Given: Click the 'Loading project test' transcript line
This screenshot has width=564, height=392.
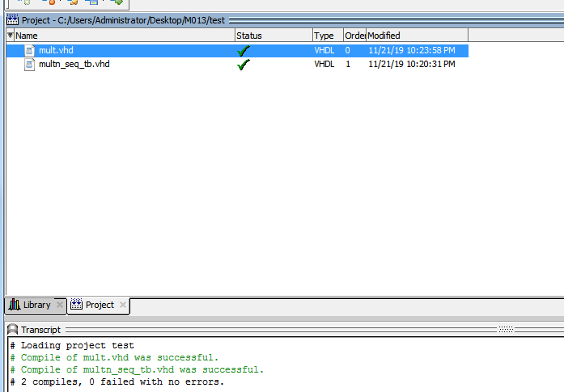Looking at the screenshot, I should click(x=72, y=346).
